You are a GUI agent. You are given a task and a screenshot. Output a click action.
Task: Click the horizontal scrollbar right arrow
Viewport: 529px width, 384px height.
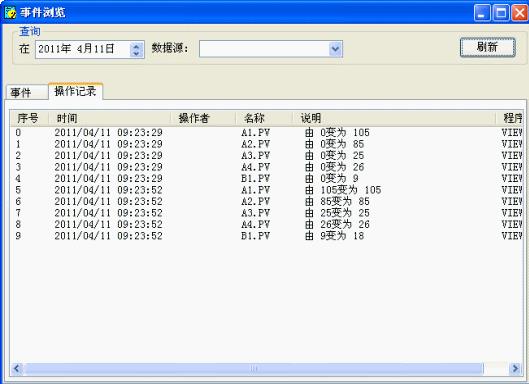[515, 368]
